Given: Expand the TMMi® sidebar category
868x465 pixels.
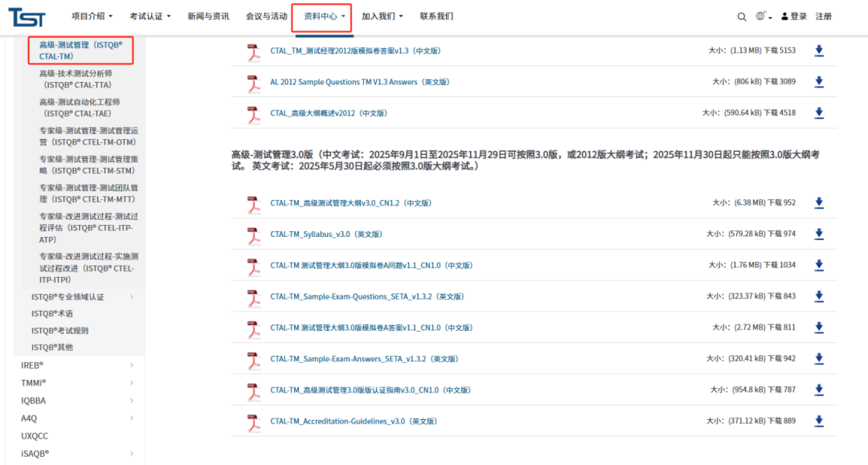Looking at the screenshot, I should (x=131, y=382).
